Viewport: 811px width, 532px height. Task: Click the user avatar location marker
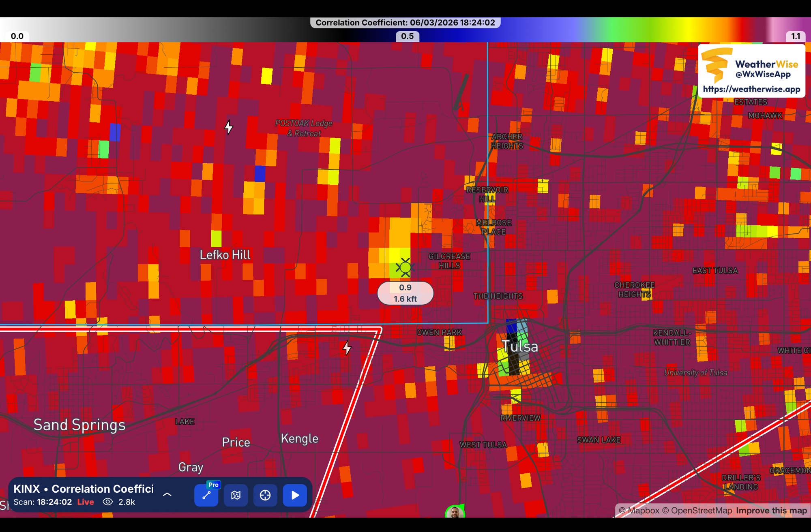455,512
